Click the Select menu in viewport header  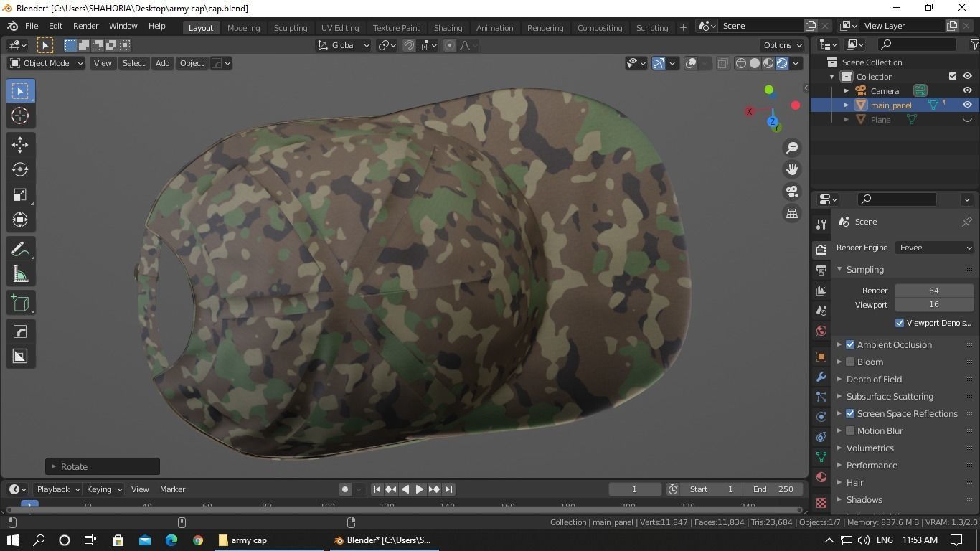[x=133, y=63]
